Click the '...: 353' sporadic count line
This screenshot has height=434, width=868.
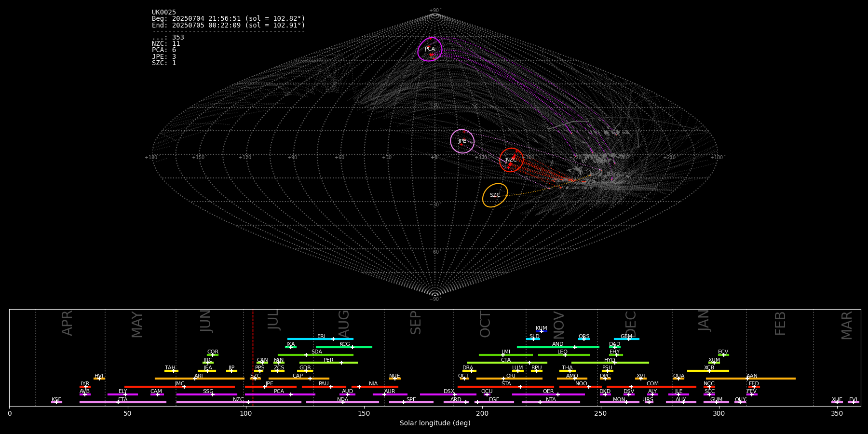click(x=168, y=38)
